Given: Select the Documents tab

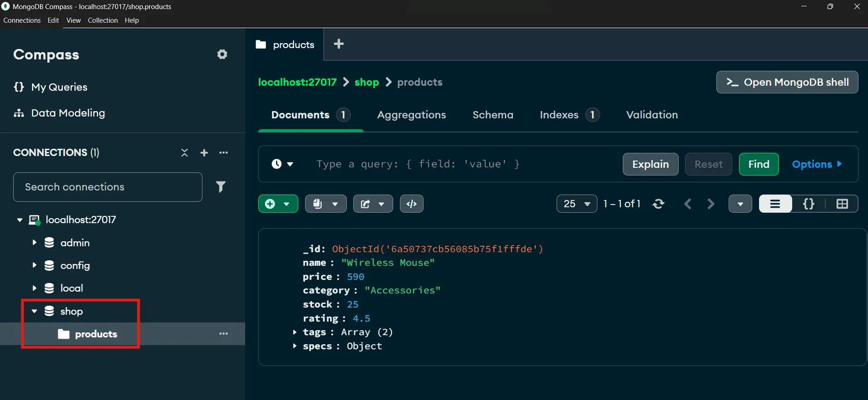Looking at the screenshot, I should pyautogui.click(x=311, y=115).
